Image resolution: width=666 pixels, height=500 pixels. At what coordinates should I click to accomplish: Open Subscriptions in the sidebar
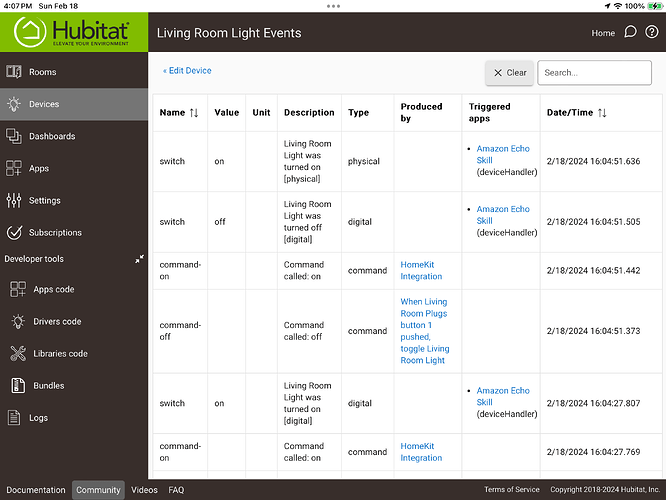pyautogui.click(x=74, y=232)
